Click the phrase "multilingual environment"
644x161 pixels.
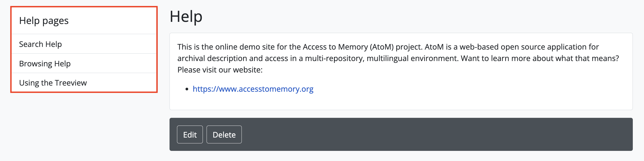[412, 58]
